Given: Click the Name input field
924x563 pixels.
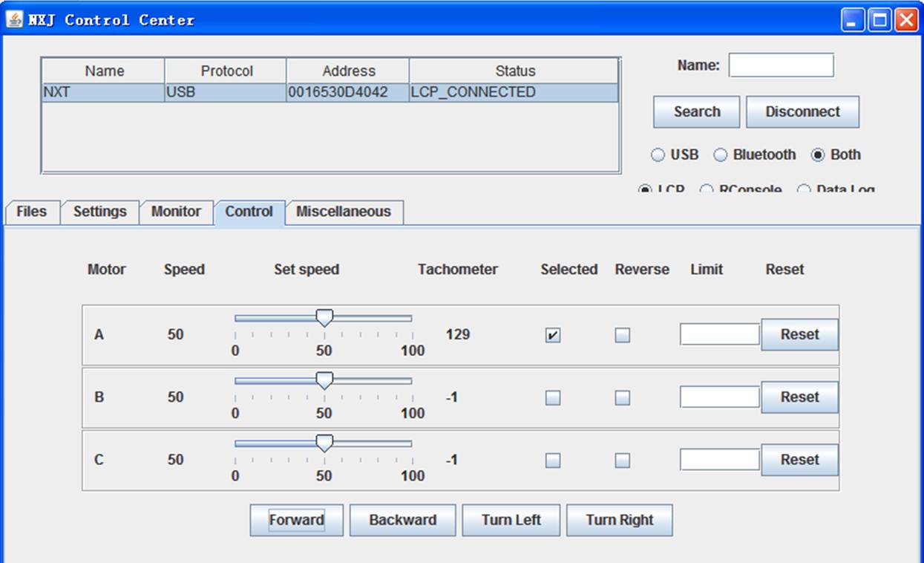Looking at the screenshot, I should coord(781,65).
